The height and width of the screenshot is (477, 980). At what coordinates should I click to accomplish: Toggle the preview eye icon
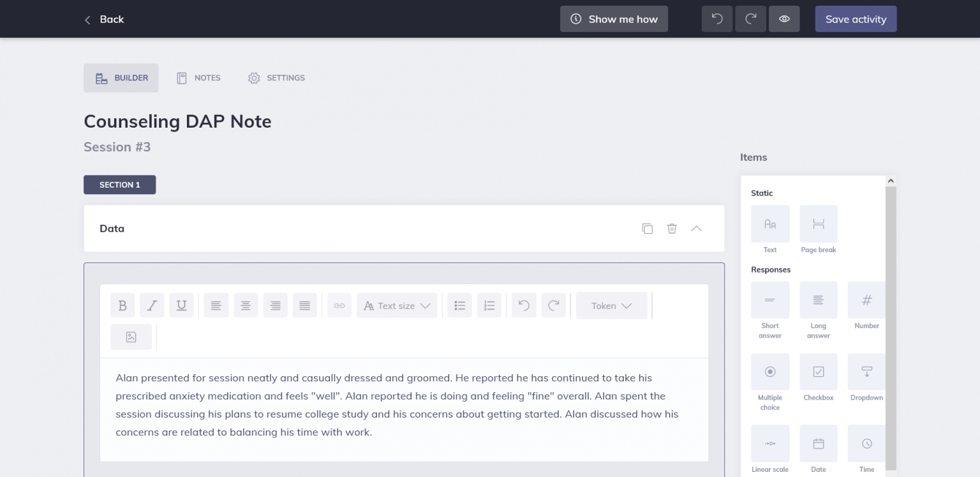click(x=784, y=19)
